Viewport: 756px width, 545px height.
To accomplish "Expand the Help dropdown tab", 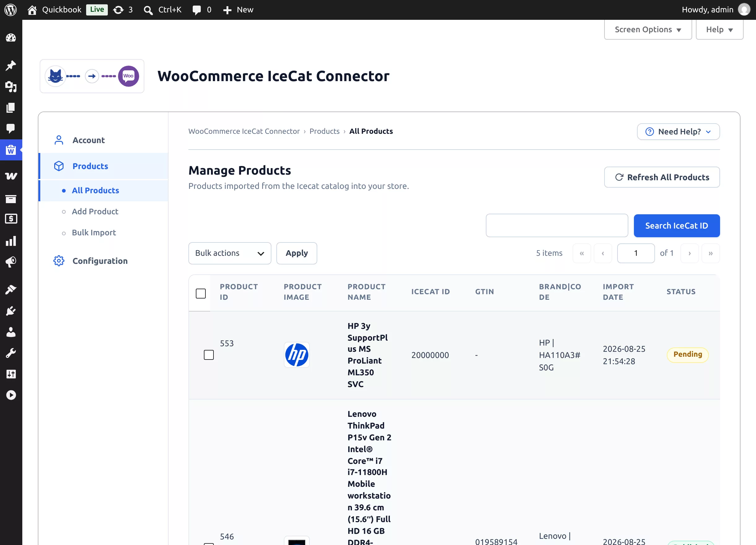I will pyautogui.click(x=719, y=30).
